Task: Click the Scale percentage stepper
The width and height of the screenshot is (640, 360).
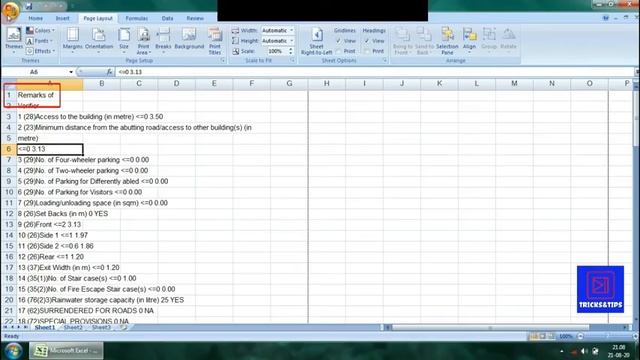Action: click(x=291, y=51)
